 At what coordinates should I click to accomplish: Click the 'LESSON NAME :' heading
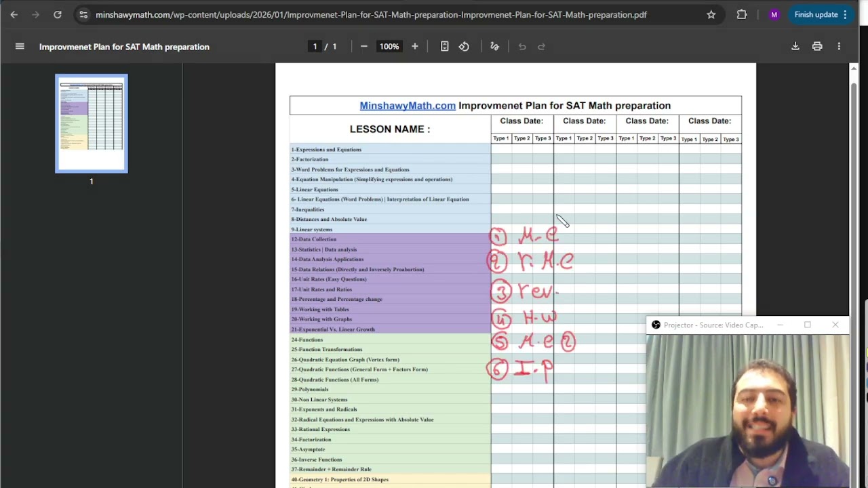(390, 129)
